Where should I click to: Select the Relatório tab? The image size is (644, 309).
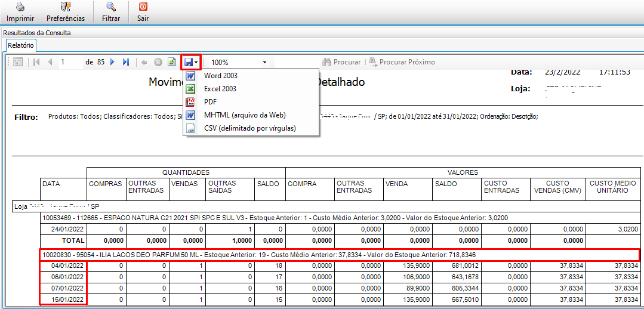[x=20, y=45]
